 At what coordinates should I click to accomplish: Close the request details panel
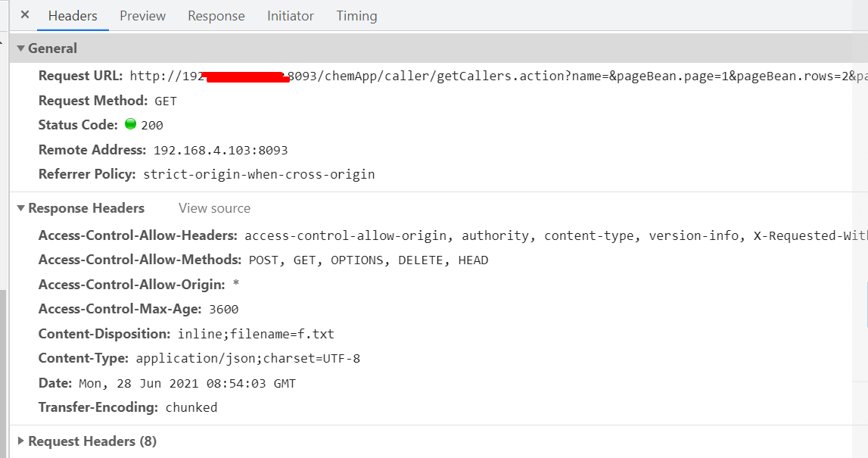tap(25, 15)
